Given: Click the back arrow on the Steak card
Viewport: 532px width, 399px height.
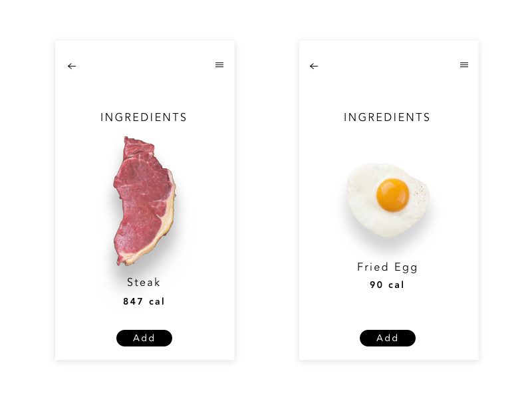Looking at the screenshot, I should tap(72, 66).
